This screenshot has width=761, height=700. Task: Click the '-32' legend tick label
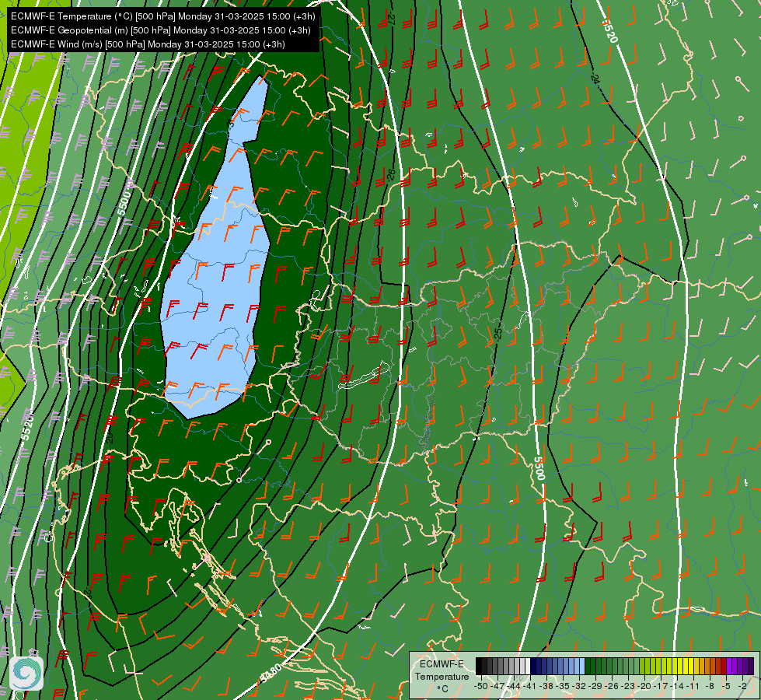(579, 686)
